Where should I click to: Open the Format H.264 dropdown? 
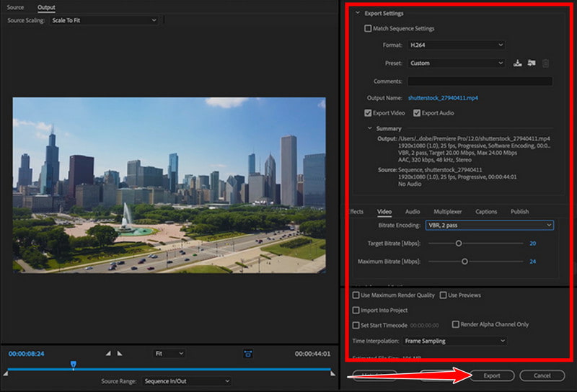[x=456, y=45]
